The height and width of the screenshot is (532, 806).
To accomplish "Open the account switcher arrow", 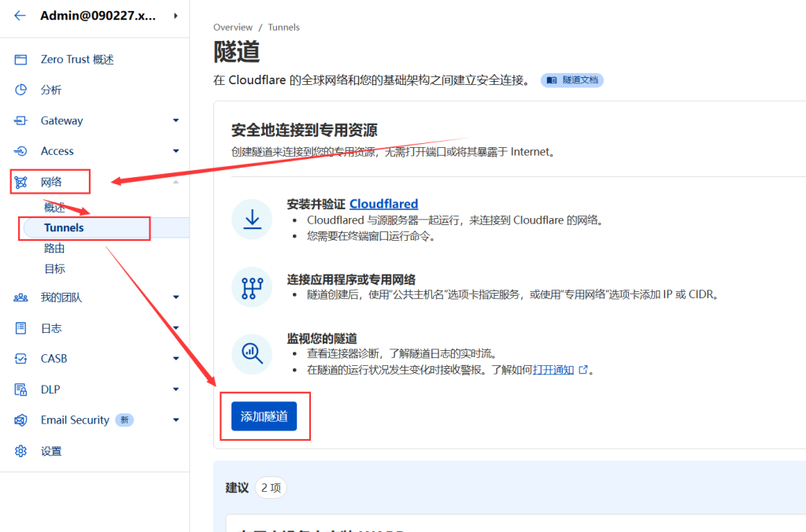I will point(176,16).
